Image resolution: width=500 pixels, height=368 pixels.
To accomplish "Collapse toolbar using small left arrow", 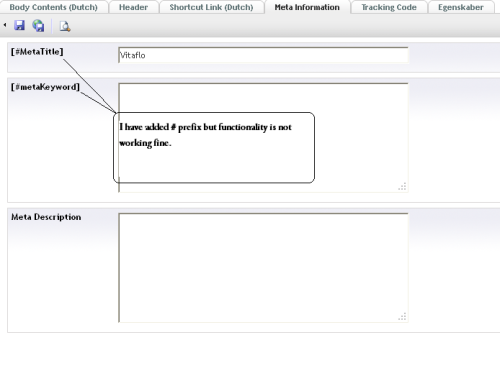I will pyautogui.click(x=5, y=25).
